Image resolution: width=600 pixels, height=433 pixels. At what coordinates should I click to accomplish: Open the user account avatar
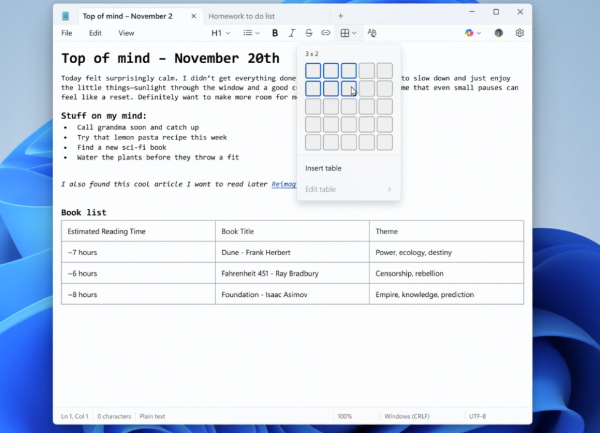498,33
